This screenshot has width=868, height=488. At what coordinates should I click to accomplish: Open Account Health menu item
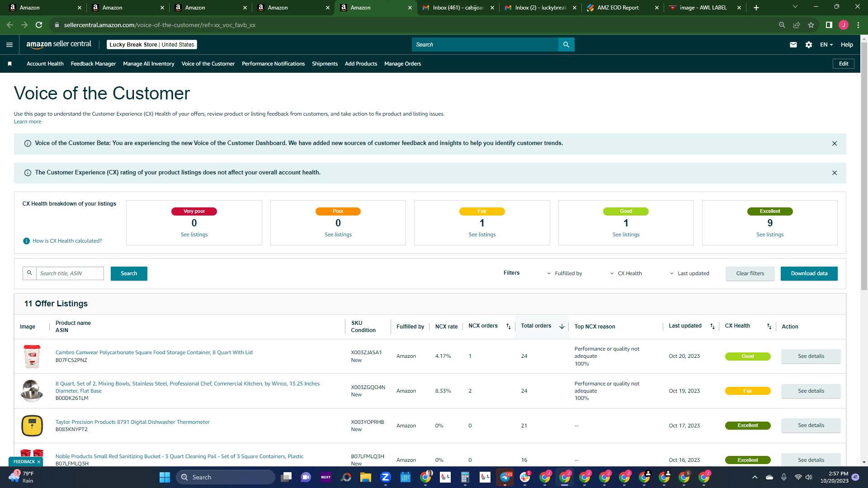[45, 64]
